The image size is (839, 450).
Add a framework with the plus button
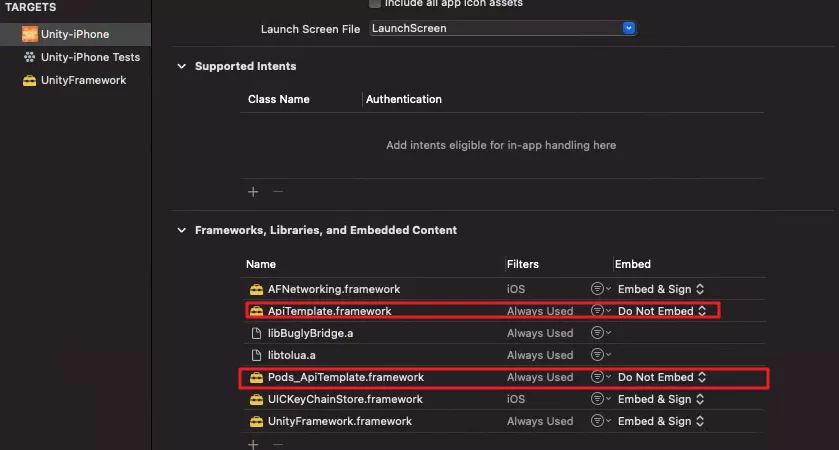coord(253,445)
